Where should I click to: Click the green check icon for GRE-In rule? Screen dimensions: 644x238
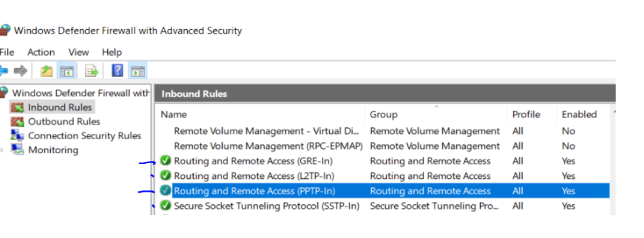coord(166,160)
